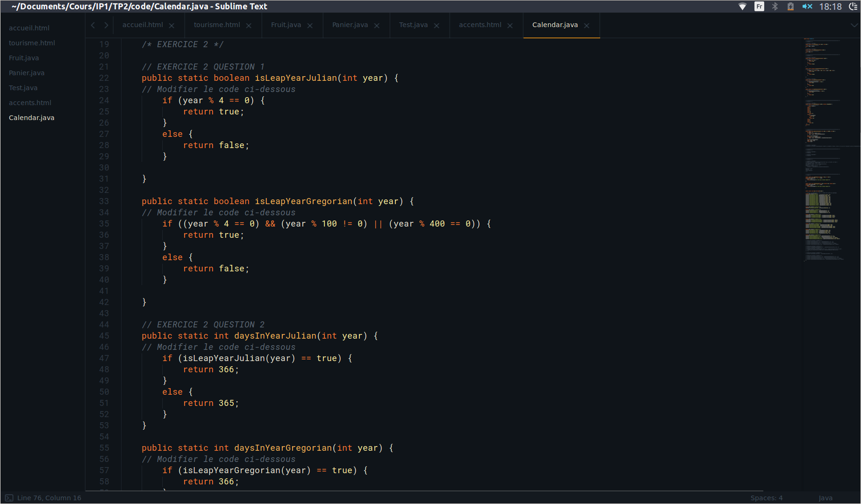Change indentation via Spaces: 4 setting
This screenshot has height=504, width=861.
pos(766,498)
